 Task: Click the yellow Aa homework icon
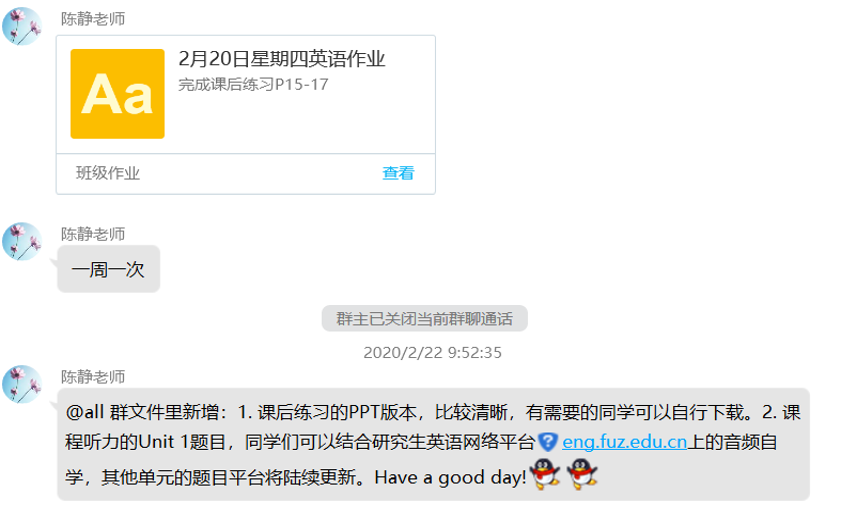[117, 94]
